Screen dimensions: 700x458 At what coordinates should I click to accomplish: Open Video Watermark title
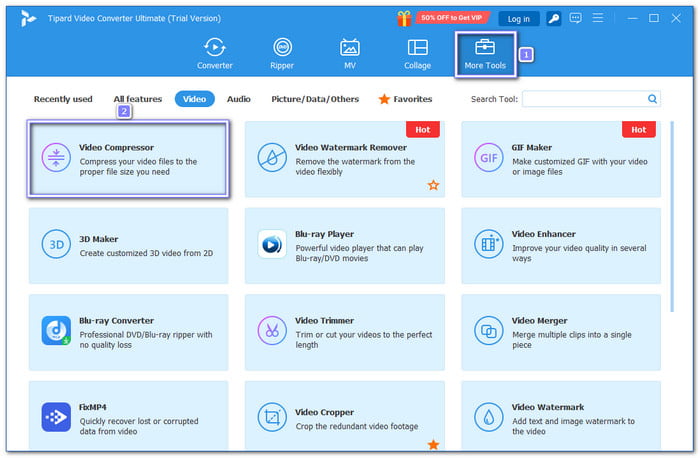(548, 407)
